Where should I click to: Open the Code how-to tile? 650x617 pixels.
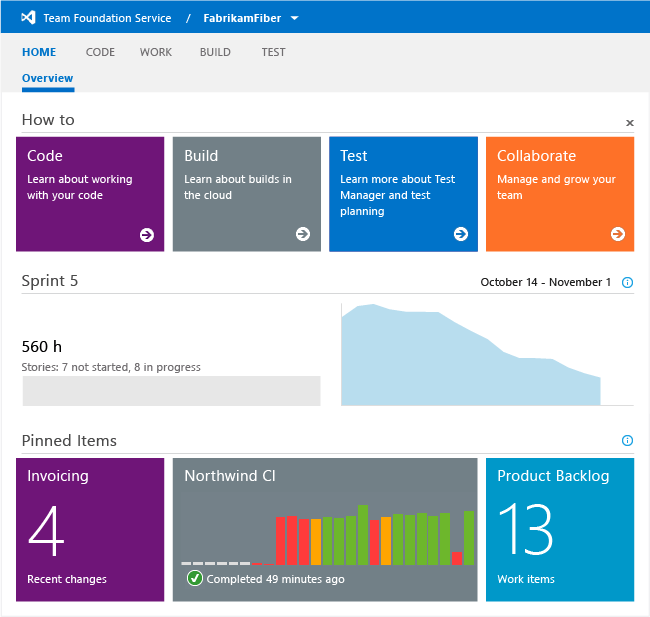[x=90, y=194]
